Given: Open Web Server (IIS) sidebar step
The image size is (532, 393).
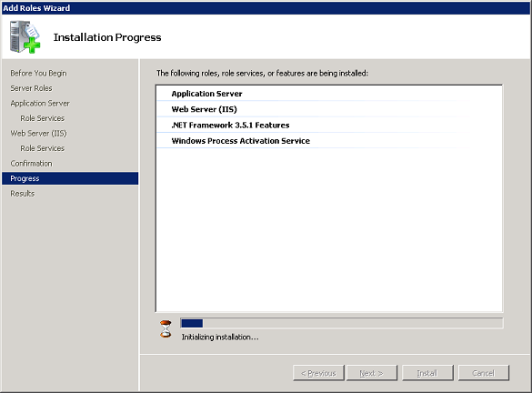Looking at the screenshot, I should 39,134.
